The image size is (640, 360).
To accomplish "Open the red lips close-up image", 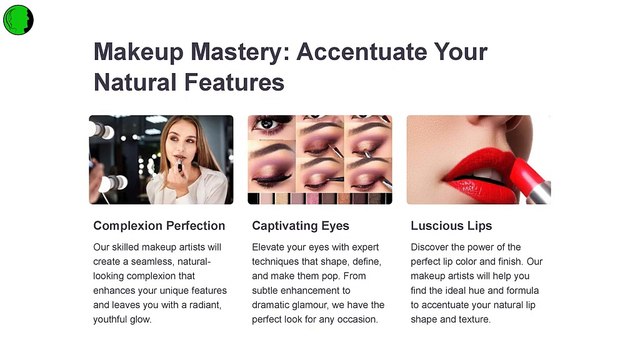I will [x=479, y=160].
